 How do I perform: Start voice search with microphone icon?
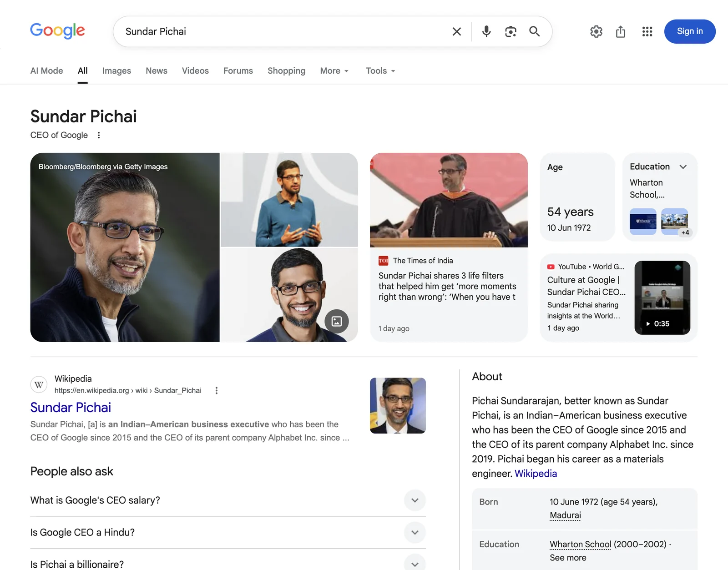coord(486,31)
